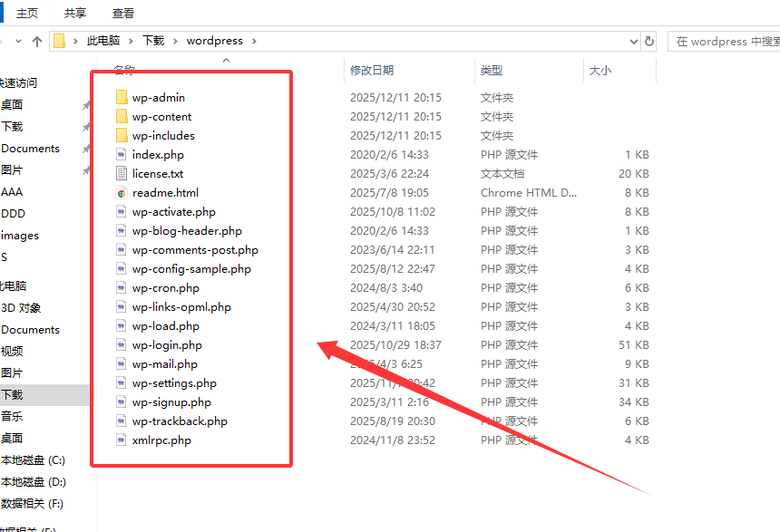Click the index.php file icon

(122, 155)
